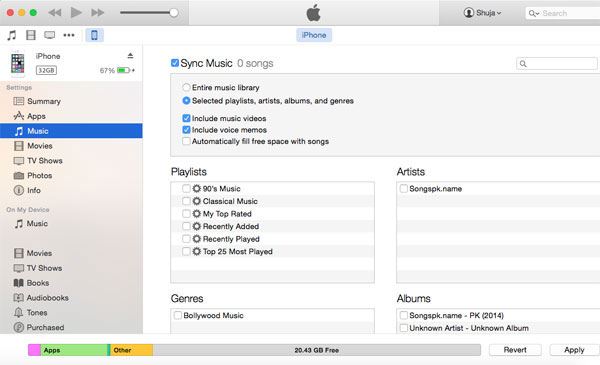Select Music under Settings sidebar

(71, 131)
